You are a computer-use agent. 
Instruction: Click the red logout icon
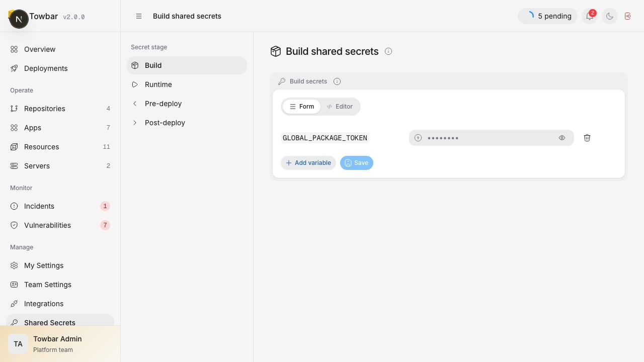(x=628, y=16)
